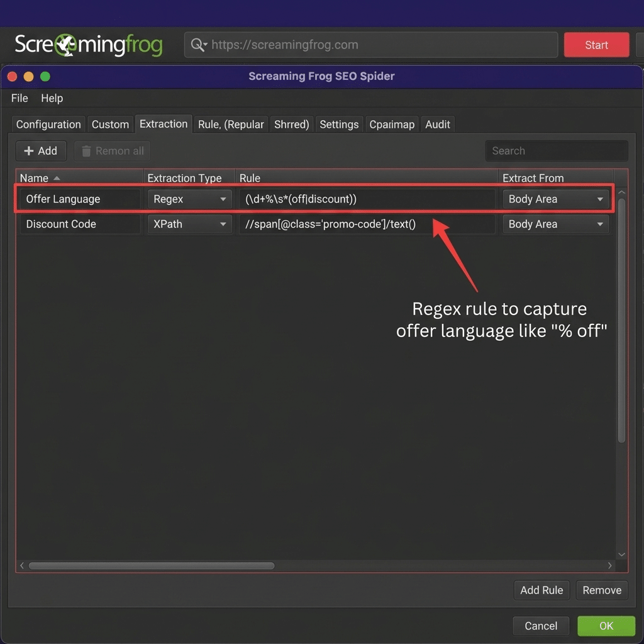Click the vertical scrollbar thumb

[x=621, y=320]
